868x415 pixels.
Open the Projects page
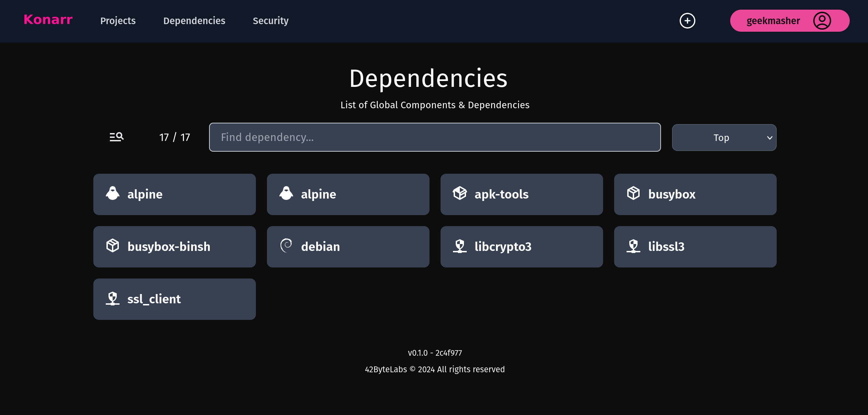point(118,21)
